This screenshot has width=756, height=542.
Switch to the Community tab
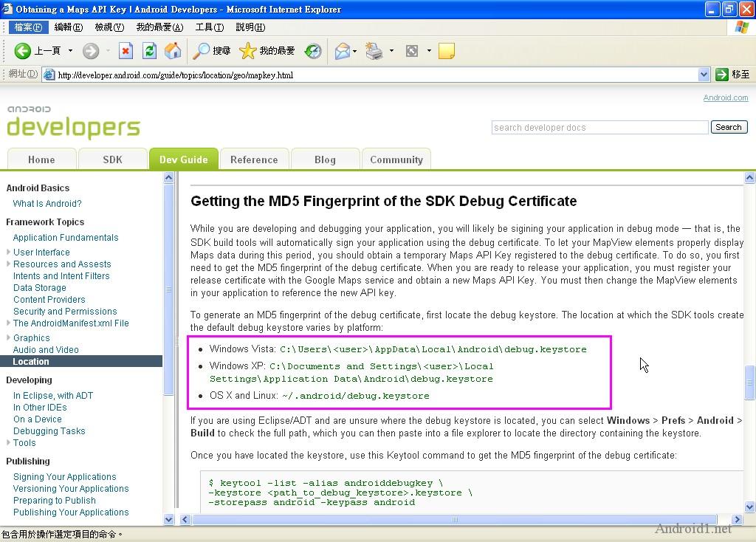[x=396, y=159]
